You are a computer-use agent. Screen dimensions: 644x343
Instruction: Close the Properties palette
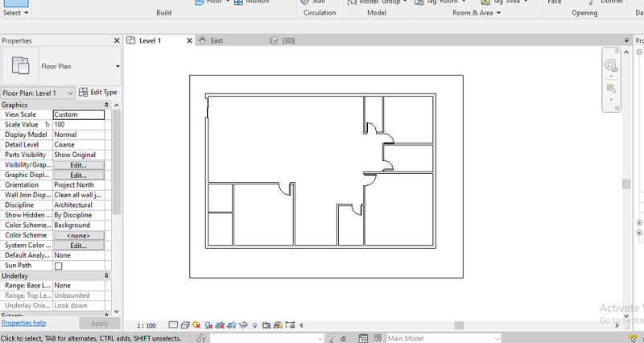point(117,41)
